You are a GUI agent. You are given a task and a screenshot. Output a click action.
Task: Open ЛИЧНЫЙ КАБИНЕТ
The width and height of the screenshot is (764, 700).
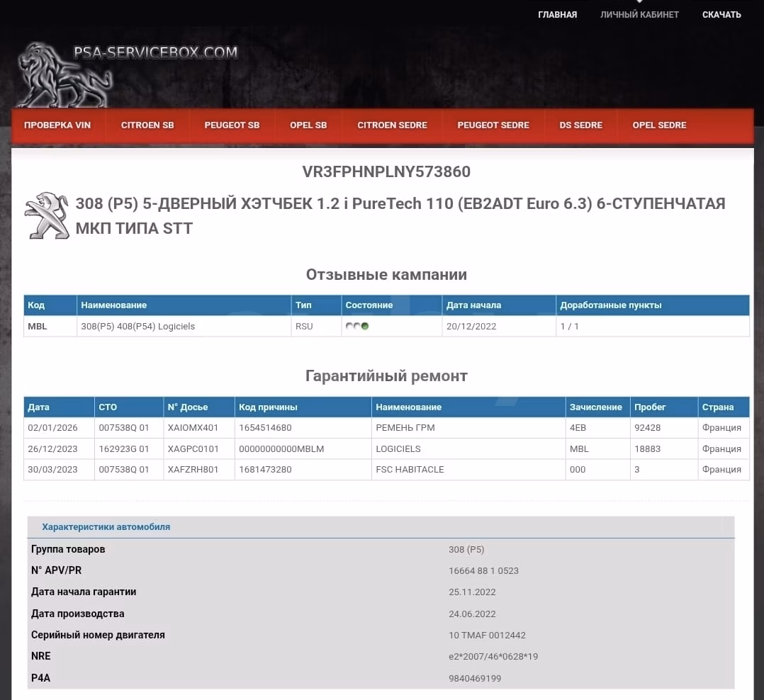pos(639,15)
